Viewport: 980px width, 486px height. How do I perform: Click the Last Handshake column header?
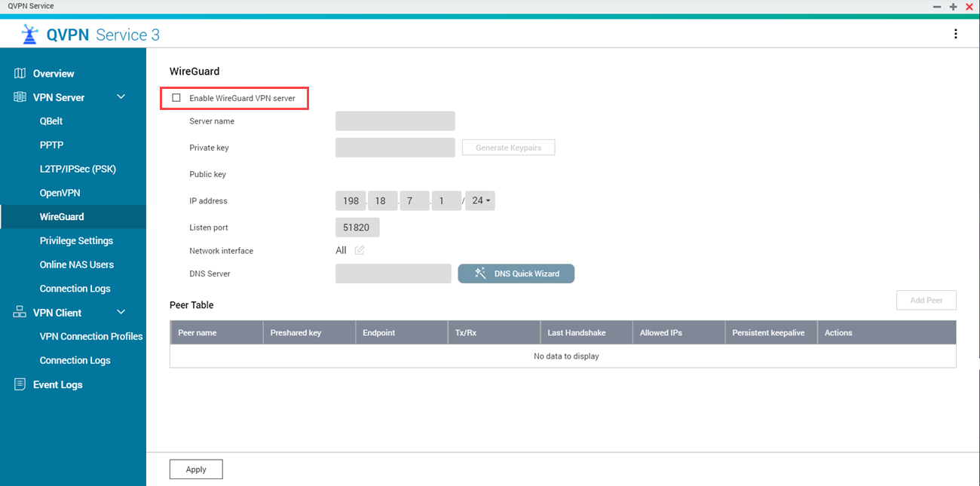[586, 332]
